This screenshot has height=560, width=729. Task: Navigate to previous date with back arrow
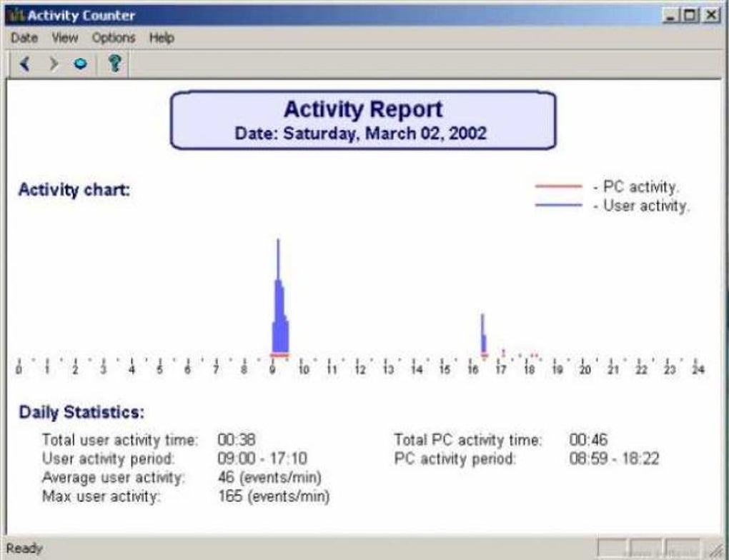24,64
